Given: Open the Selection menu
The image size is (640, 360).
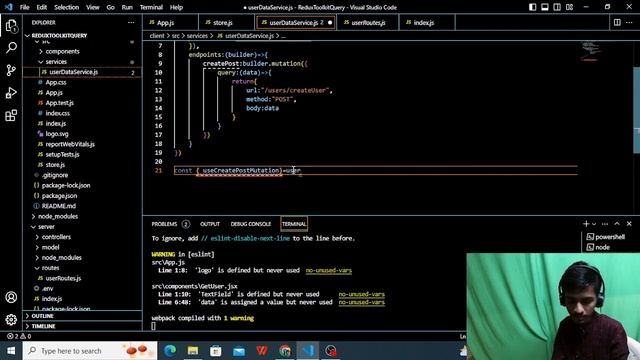Looking at the screenshot, I should click(x=67, y=7).
